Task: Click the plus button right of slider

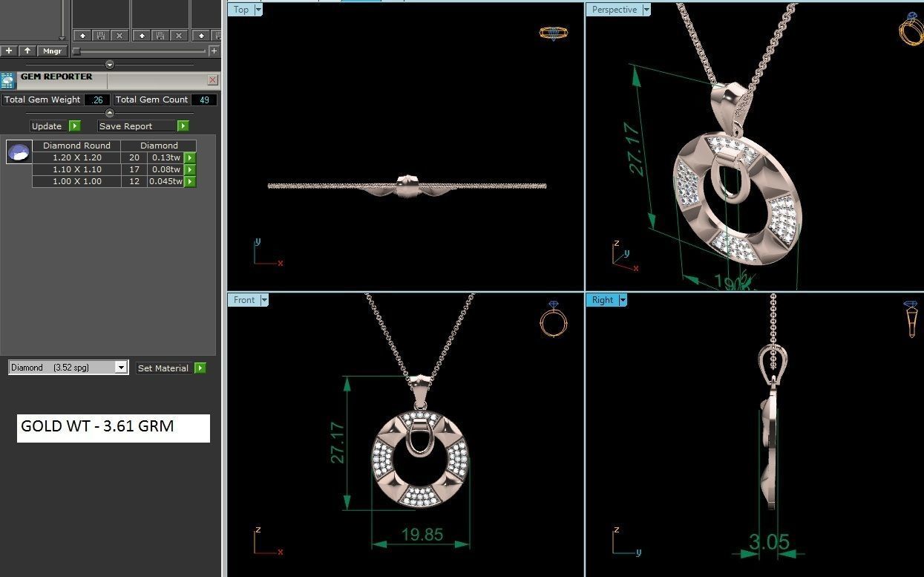Action: [x=214, y=51]
